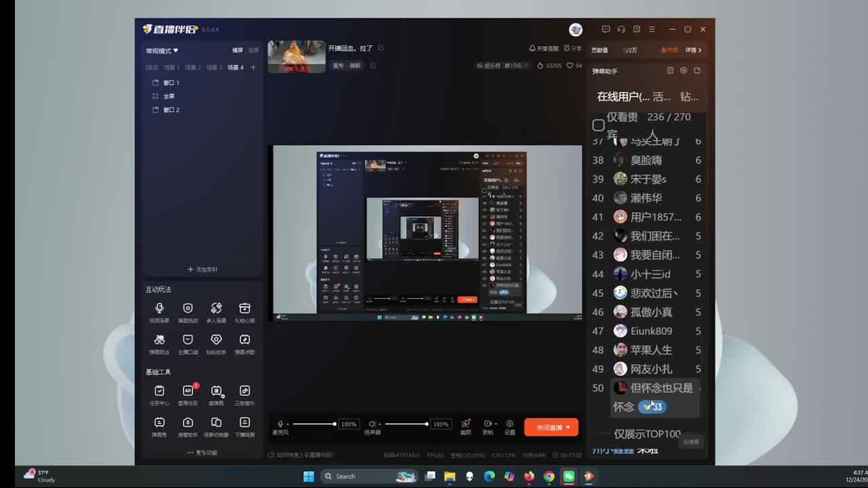
Task: Click the 美颜 beauty filter icon
Action: tap(466, 427)
